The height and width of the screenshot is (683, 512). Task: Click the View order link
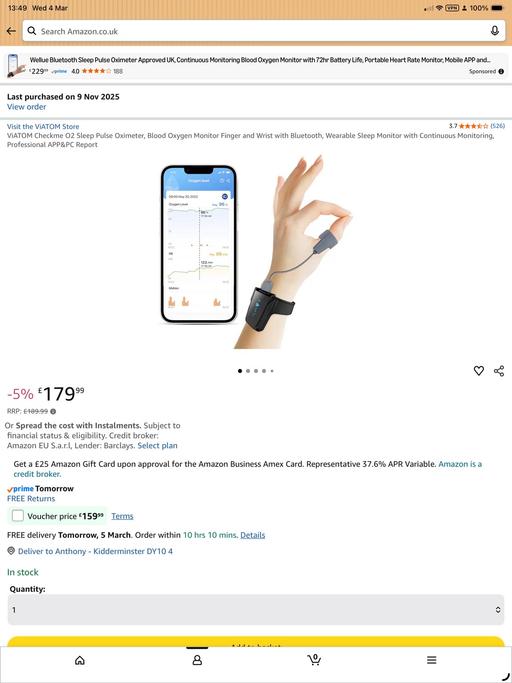26,107
